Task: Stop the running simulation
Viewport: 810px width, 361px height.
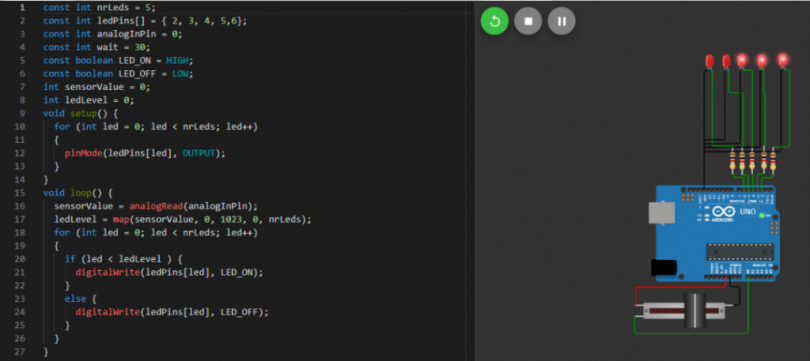Action: [x=528, y=21]
